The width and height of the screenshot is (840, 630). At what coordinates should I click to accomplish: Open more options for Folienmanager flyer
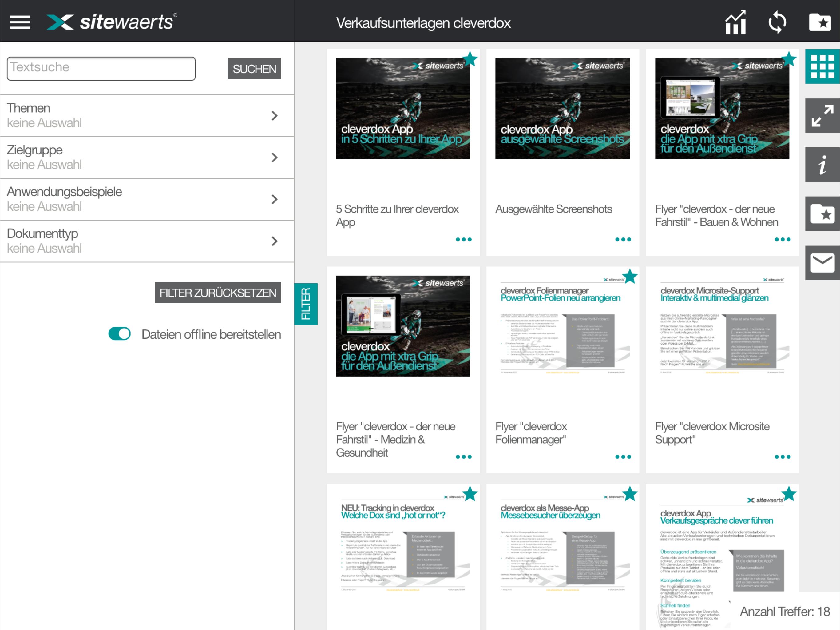(623, 457)
